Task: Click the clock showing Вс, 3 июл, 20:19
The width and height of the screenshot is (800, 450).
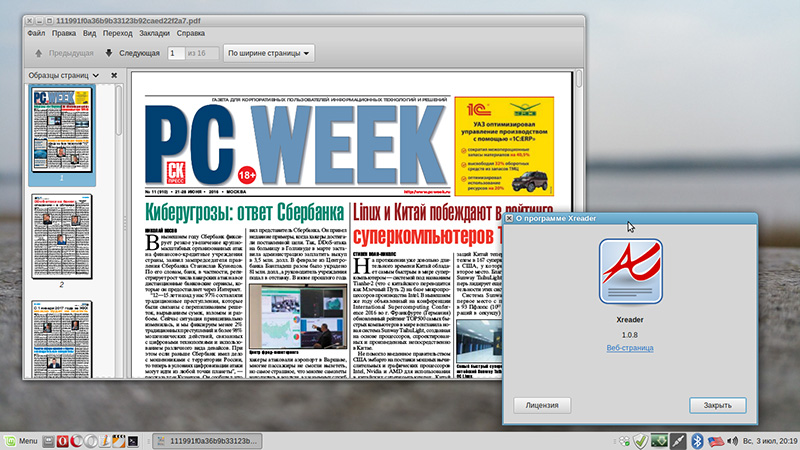Action: click(770, 441)
